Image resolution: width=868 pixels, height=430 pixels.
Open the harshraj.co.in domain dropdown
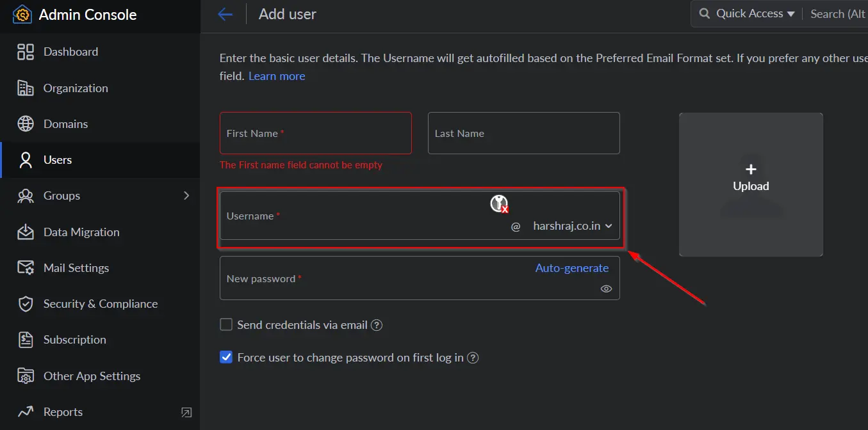click(x=572, y=226)
